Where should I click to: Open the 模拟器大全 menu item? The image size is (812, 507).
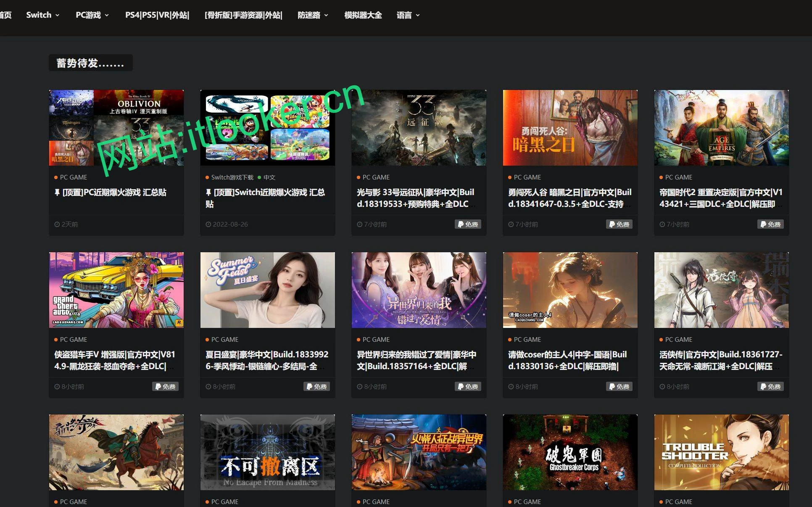click(x=363, y=15)
